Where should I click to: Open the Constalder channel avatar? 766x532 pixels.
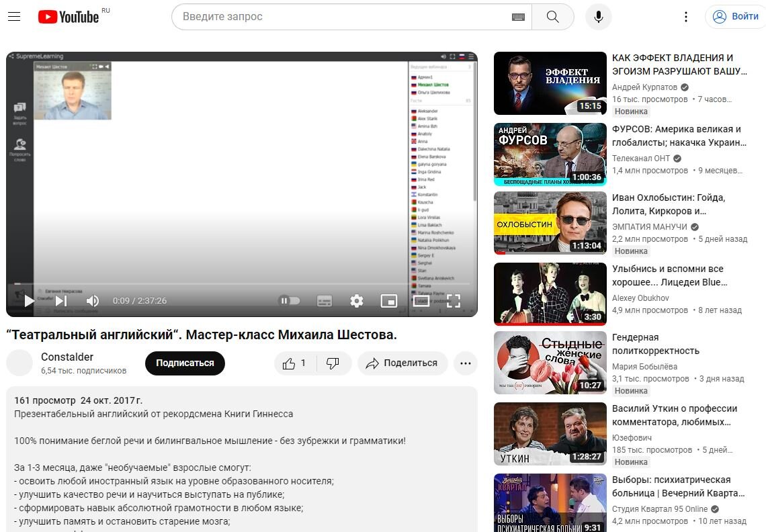(x=19, y=363)
